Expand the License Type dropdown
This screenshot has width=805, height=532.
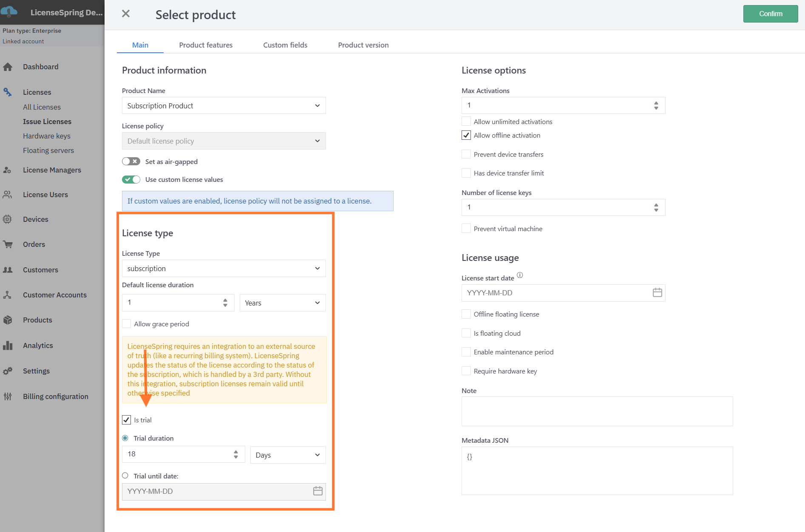pos(224,269)
